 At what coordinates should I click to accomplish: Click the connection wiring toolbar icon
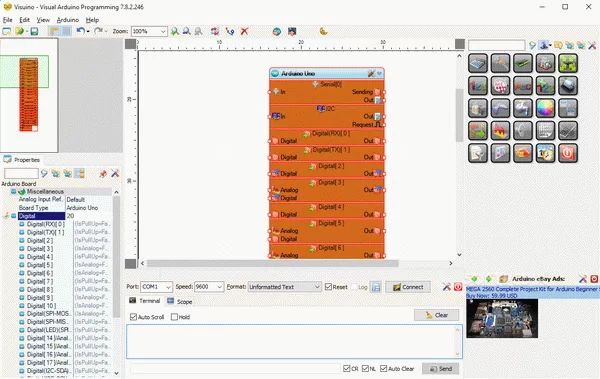[230, 31]
